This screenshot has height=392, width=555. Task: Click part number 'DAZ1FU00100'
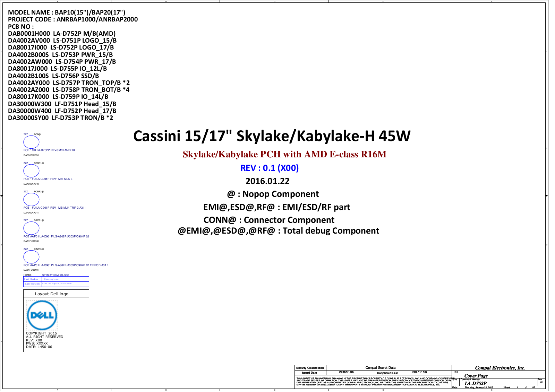[31, 241]
